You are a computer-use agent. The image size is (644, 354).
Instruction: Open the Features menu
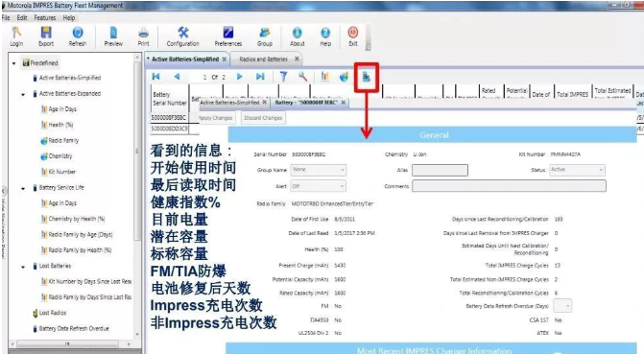click(45, 17)
